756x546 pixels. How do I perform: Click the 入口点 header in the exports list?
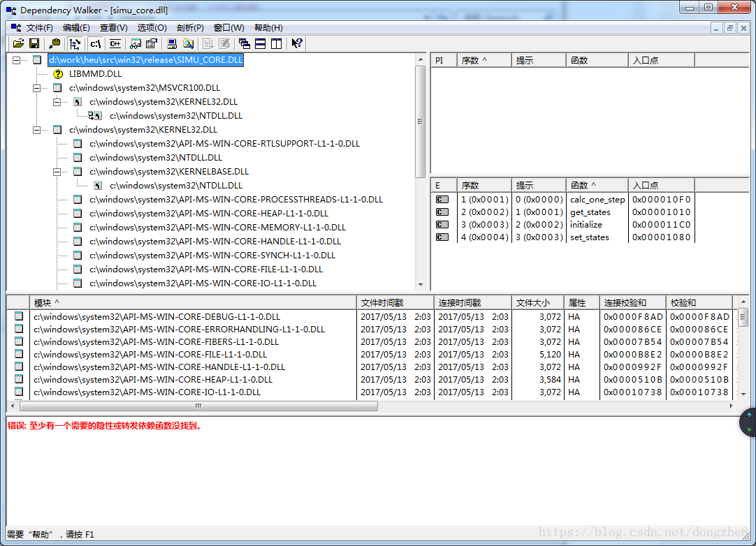660,185
